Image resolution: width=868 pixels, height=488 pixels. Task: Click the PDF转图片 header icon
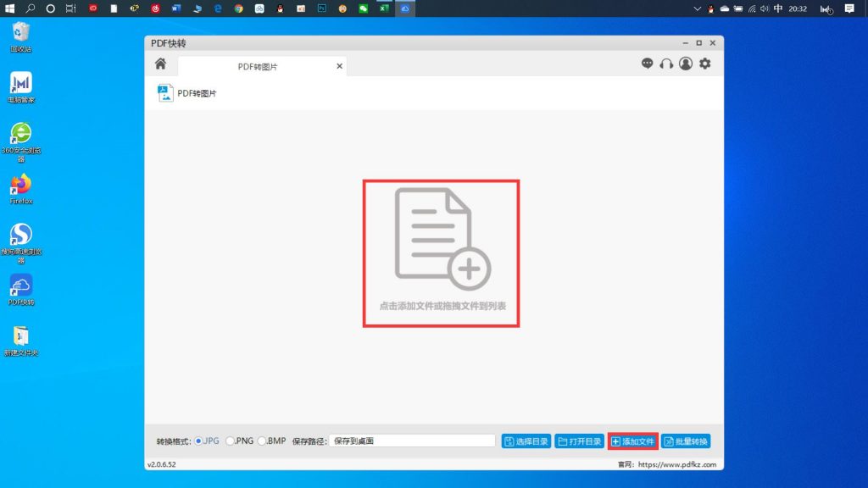pyautogui.click(x=165, y=93)
